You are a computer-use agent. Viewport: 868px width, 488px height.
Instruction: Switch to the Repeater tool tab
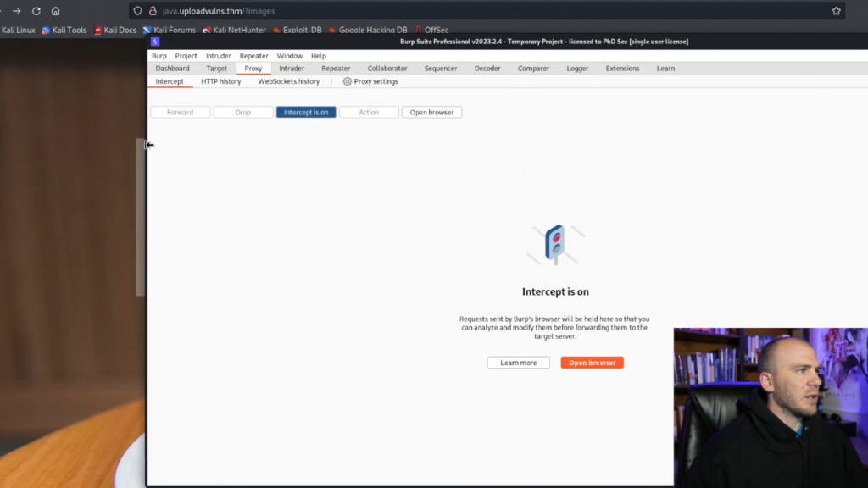point(336,69)
